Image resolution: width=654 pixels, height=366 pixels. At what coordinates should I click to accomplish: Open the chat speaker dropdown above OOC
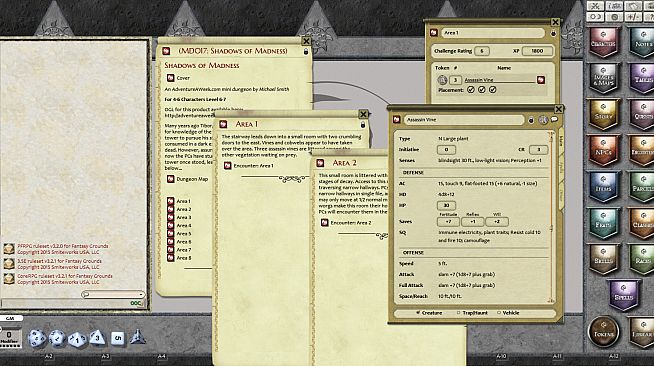pyautogui.click(x=113, y=294)
